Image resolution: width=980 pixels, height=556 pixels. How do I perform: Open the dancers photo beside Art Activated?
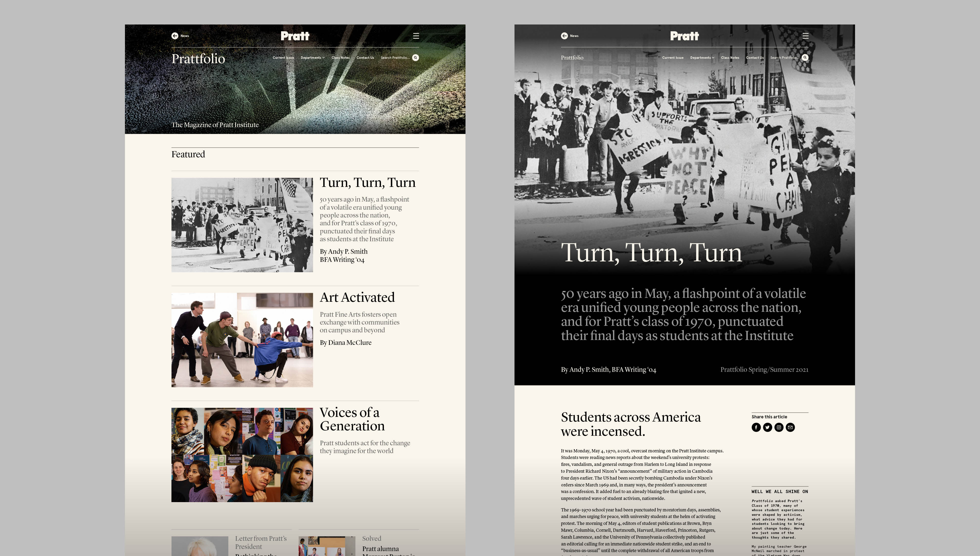click(x=242, y=340)
